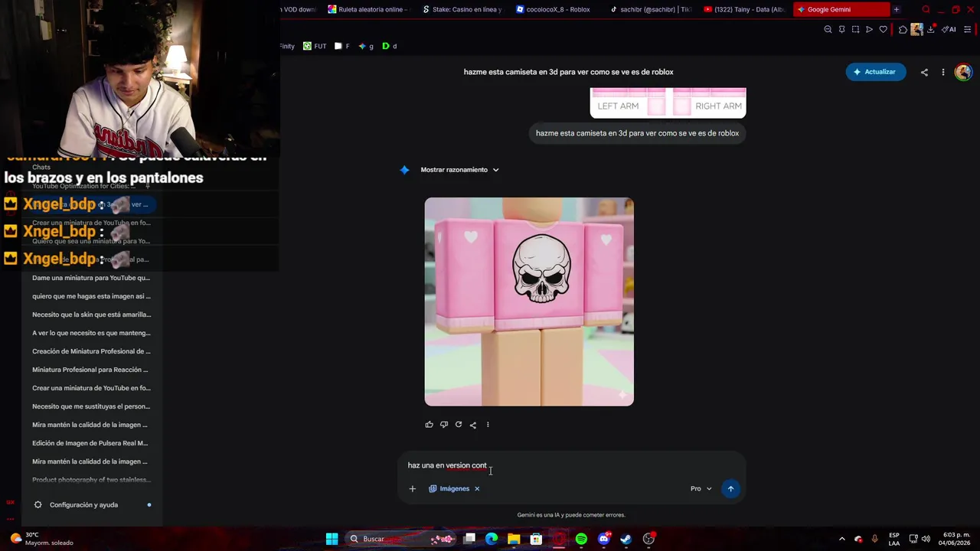Click the plus icon to add attachments
The image size is (980, 551).
pos(412,488)
